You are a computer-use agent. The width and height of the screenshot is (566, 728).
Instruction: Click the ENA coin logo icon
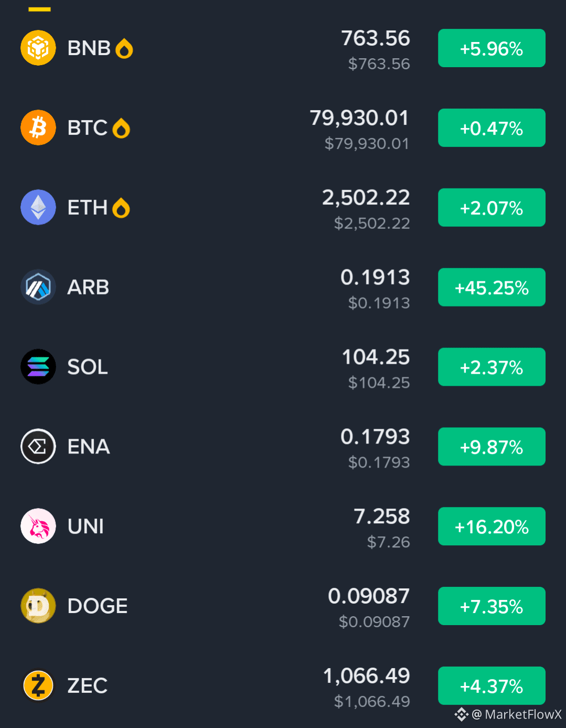coord(38,447)
